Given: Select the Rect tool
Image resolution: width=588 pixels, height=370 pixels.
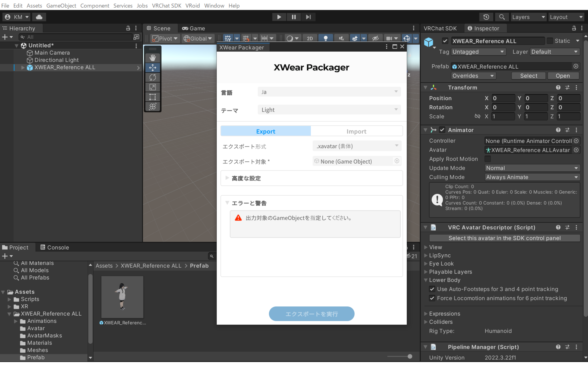Looking at the screenshot, I should [153, 97].
